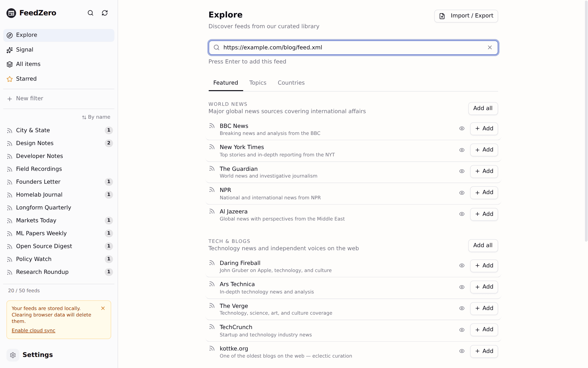Preview The Guardian feed eye icon
This screenshot has width=588, height=368.
point(462,171)
